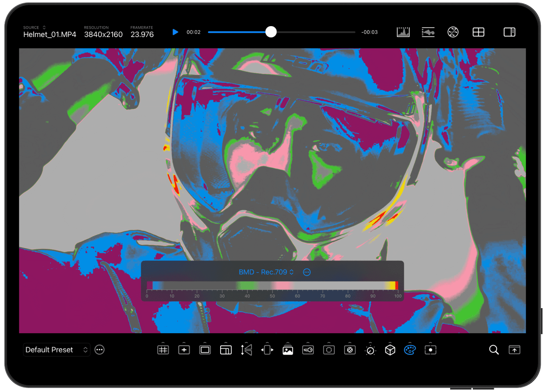Open the preset options ellipsis menu
Screen dimensions: 545x392
[99, 350]
